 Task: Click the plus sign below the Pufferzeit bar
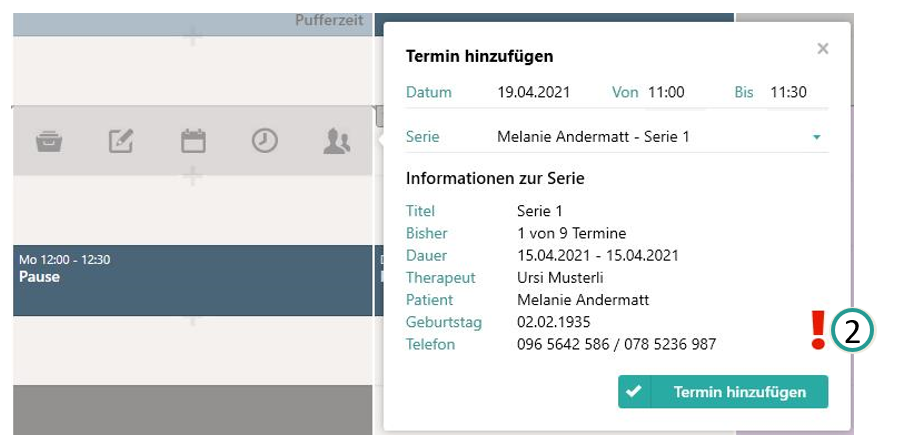[192, 38]
